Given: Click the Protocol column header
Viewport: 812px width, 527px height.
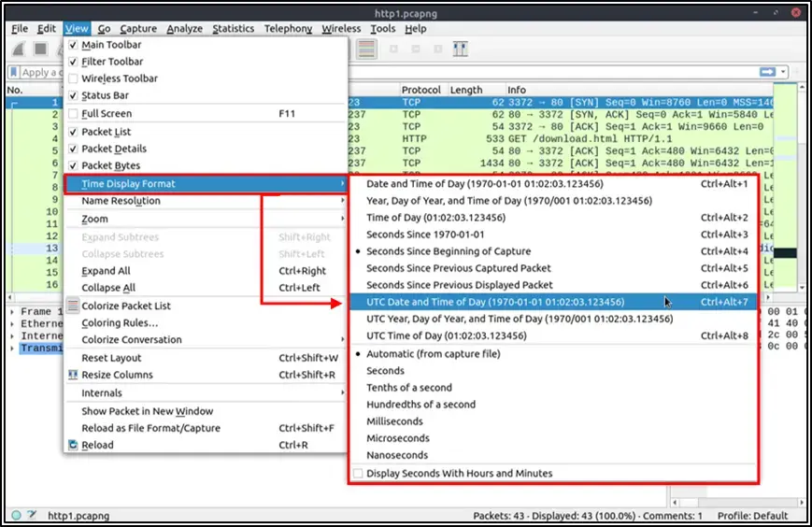Looking at the screenshot, I should pos(421,90).
